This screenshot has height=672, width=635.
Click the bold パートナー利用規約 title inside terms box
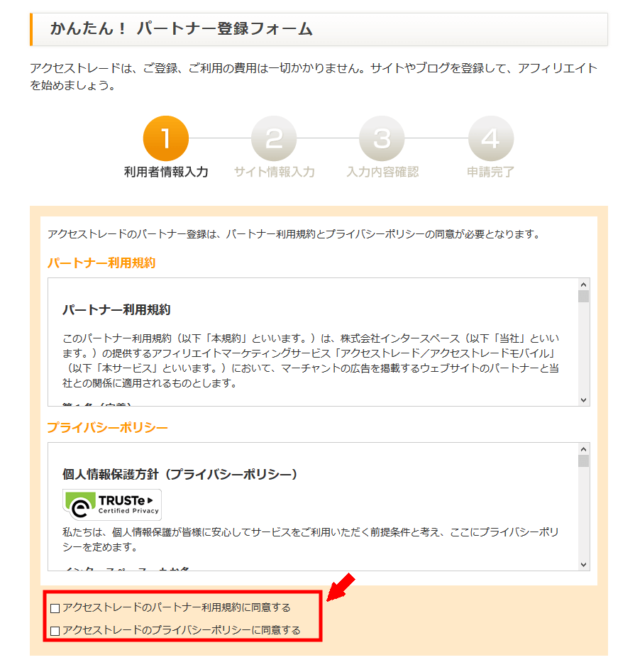click(x=116, y=309)
